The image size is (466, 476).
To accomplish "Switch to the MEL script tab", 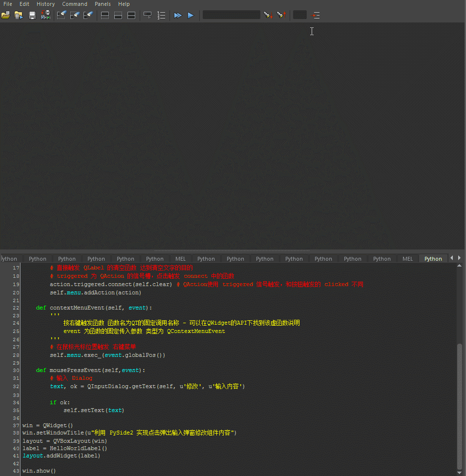I will click(180, 258).
